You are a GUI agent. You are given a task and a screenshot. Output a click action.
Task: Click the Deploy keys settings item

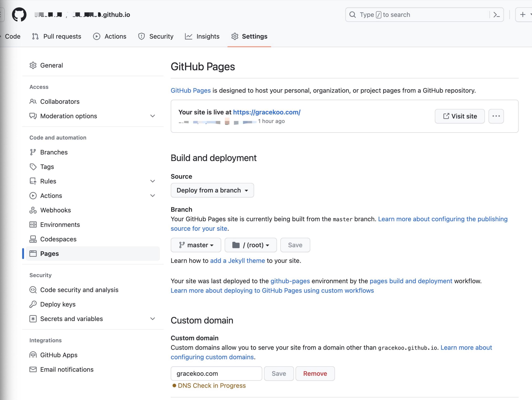(x=58, y=304)
